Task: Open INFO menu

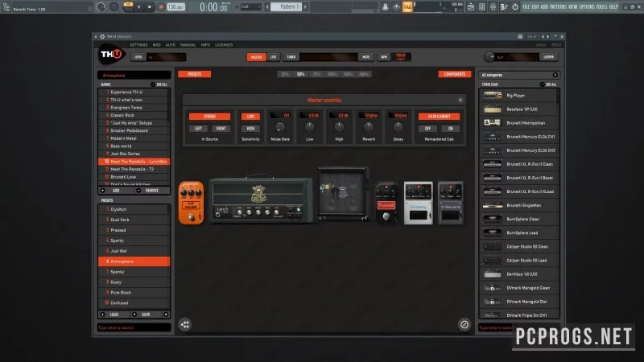Action: pos(205,45)
